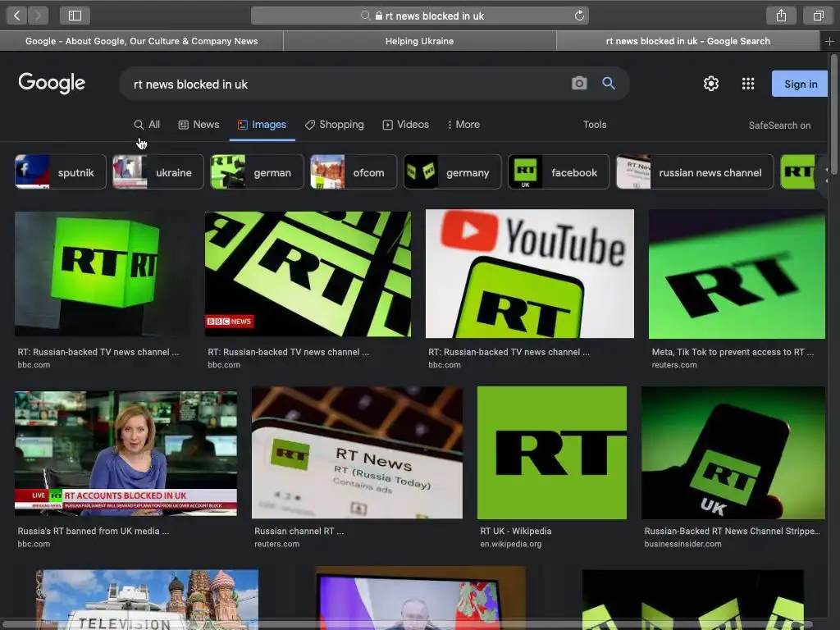Click the SafeSearch on setting
Screen dimensions: 840x630
(779, 126)
